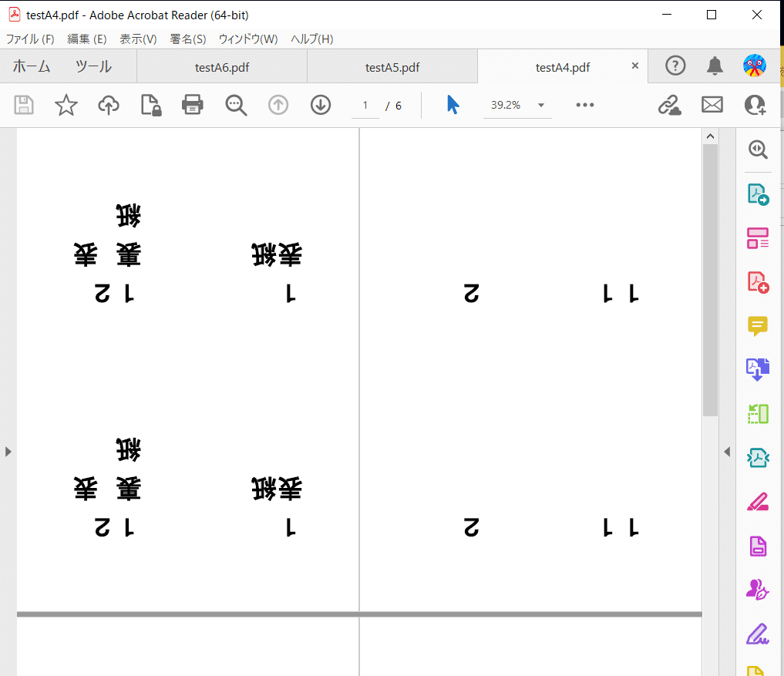Open the Combine Files tool
Image resolution: width=784 pixels, height=676 pixels.
click(x=758, y=369)
